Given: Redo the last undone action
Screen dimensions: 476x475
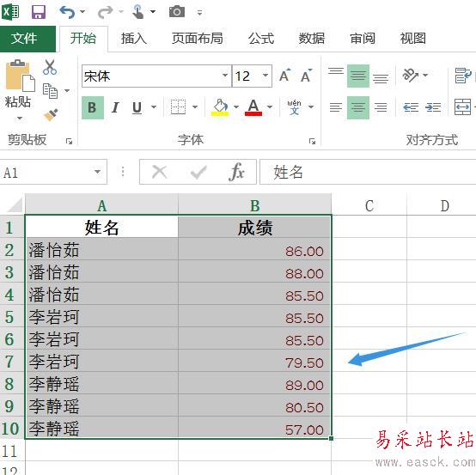Looking at the screenshot, I should (105, 12).
